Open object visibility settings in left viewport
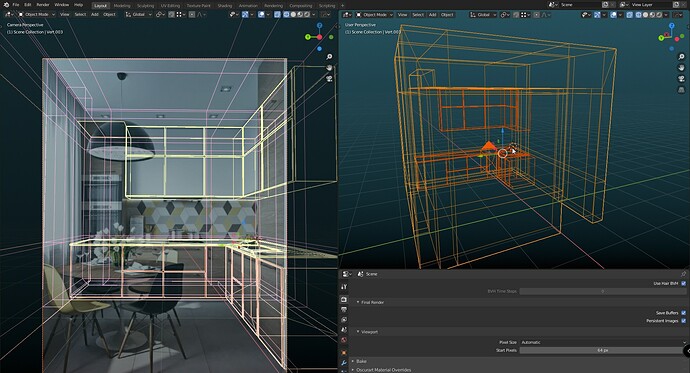This screenshot has width=690, height=373. point(233,15)
